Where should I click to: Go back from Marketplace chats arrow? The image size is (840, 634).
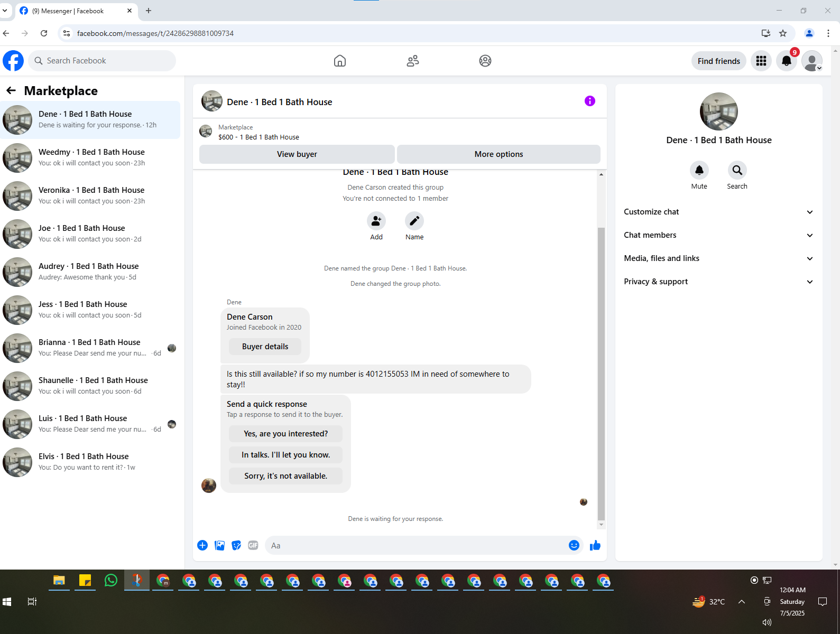(x=11, y=91)
